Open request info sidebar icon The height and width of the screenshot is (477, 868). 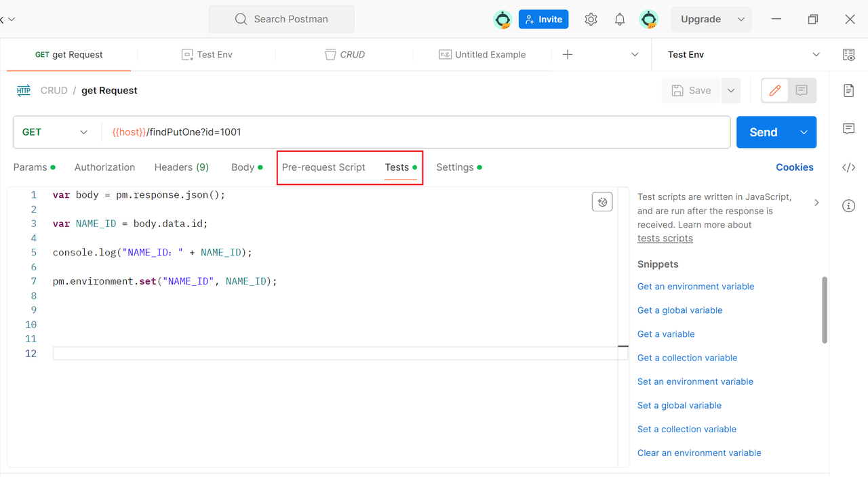(848, 206)
